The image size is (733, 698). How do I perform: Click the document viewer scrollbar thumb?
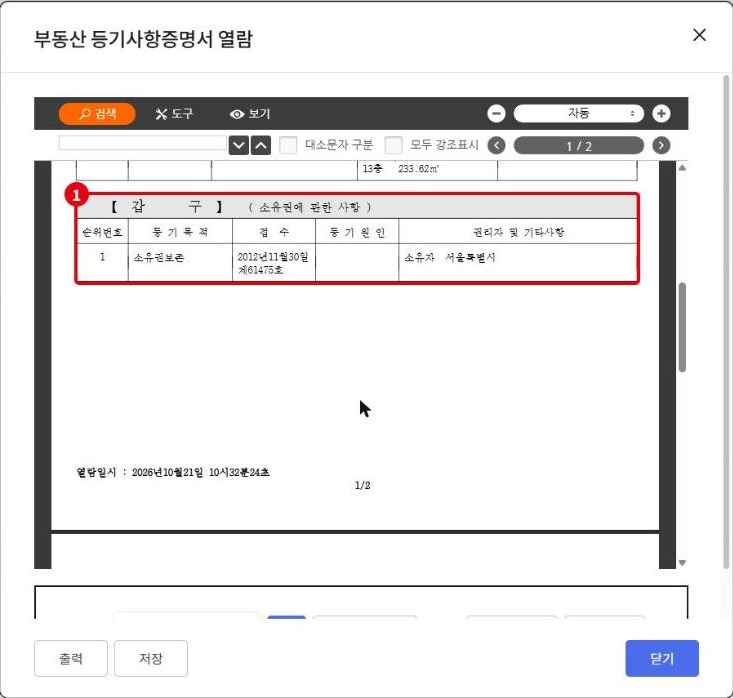pos(682,327)
